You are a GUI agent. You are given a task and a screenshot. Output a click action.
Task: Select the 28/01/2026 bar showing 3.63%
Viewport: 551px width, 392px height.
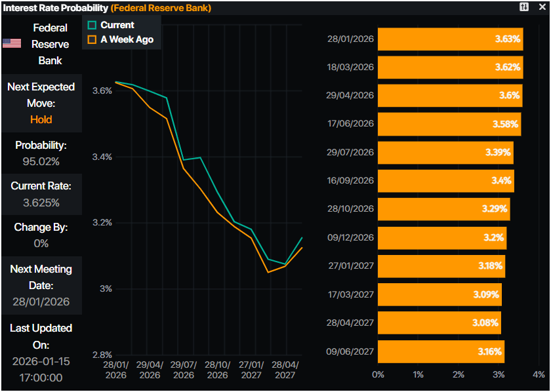[x=451, y=39]
